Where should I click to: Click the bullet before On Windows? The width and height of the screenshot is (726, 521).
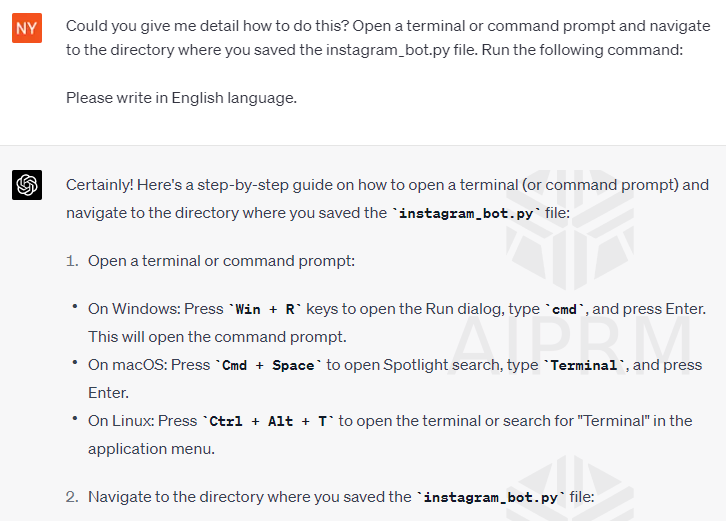(75, 306)
